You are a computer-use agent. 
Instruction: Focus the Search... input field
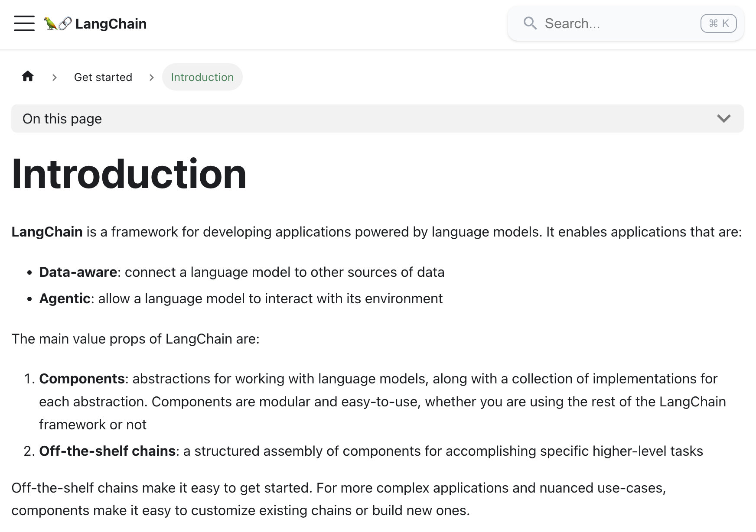click(616, 23)
